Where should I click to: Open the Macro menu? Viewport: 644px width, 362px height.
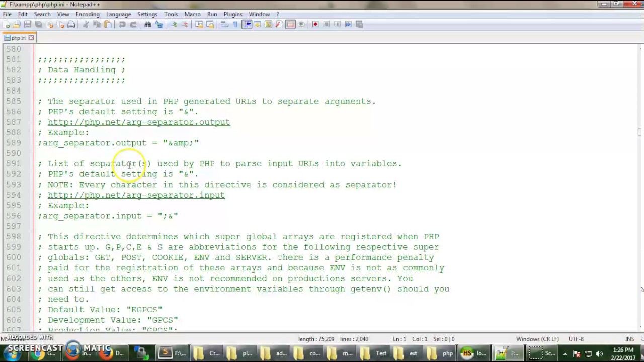(x=192, y=14)
